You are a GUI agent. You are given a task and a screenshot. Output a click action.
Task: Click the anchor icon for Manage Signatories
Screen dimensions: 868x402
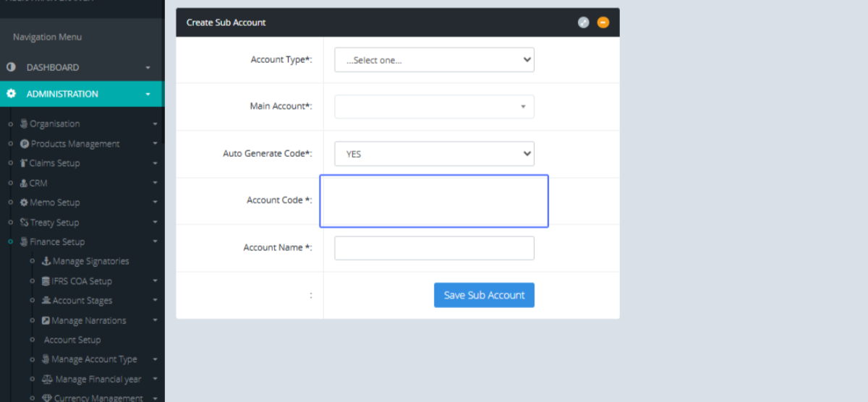click(x=46, y=262)
